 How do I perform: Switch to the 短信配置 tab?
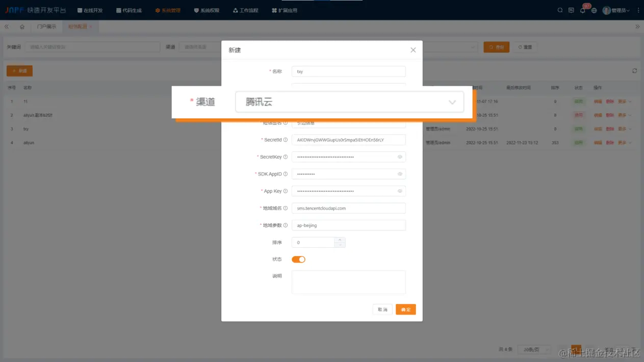coord(78,27)
